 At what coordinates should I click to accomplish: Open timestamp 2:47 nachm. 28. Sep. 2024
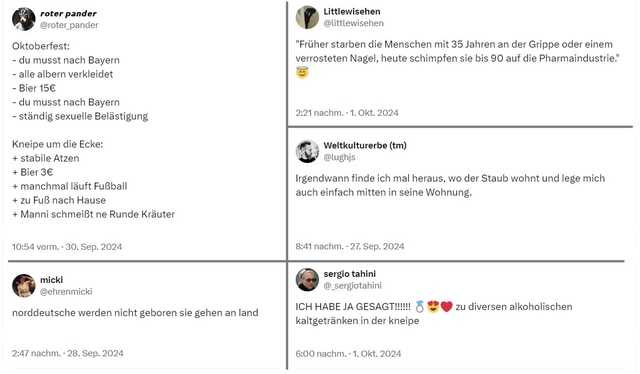(x=68, y=353)
